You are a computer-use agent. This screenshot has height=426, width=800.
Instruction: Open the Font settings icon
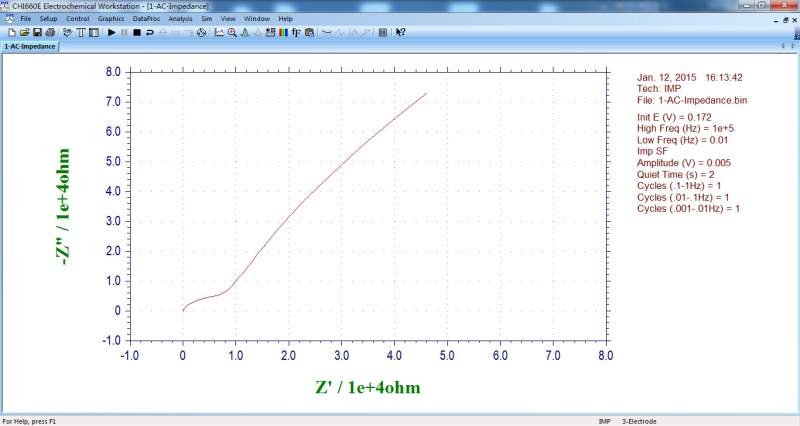[x=296, y=32]
